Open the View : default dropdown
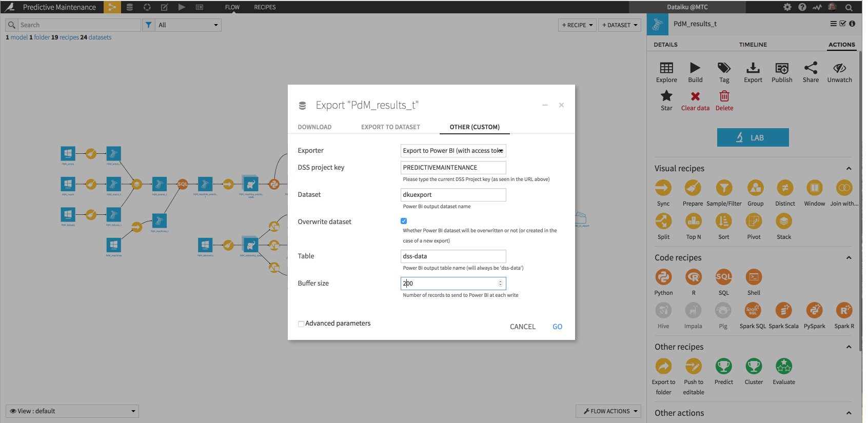 click(x=72, y=411)
